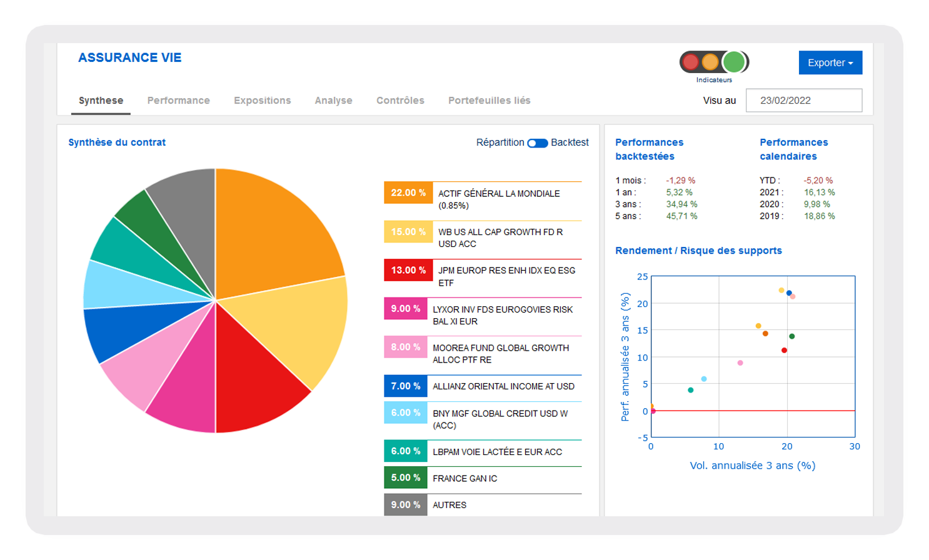
Task: Switch to the Synthese tab
Action: (101, 101)
